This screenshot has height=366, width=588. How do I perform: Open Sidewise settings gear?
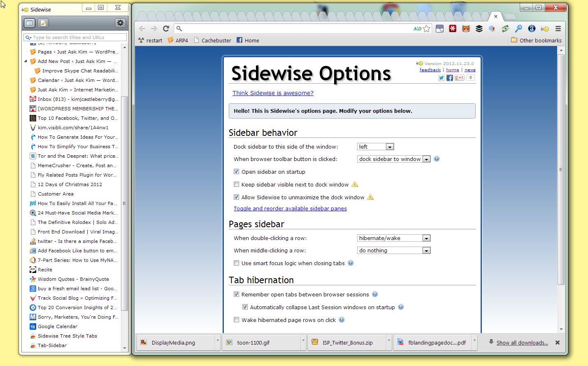point(120,23)
